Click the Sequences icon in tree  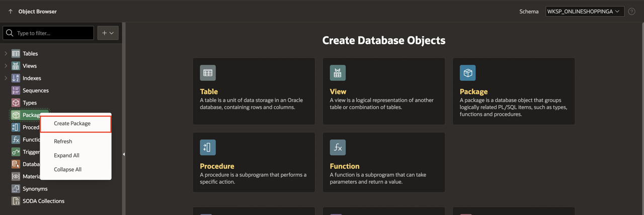16,90
